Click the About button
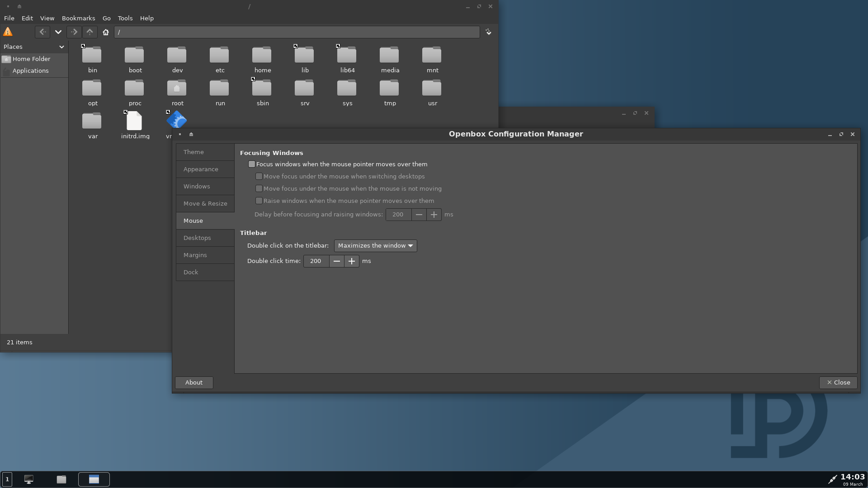 [x=194, y=383]
